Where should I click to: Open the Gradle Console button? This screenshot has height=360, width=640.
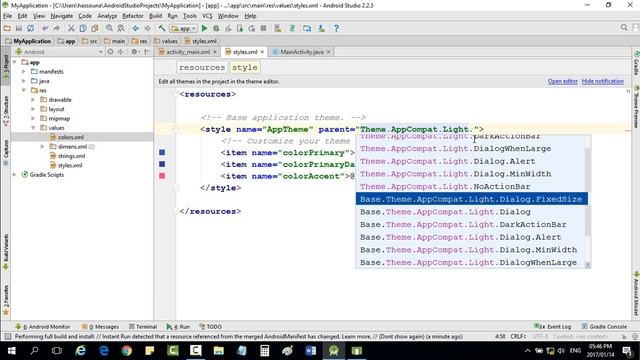(x=604, y=327)
